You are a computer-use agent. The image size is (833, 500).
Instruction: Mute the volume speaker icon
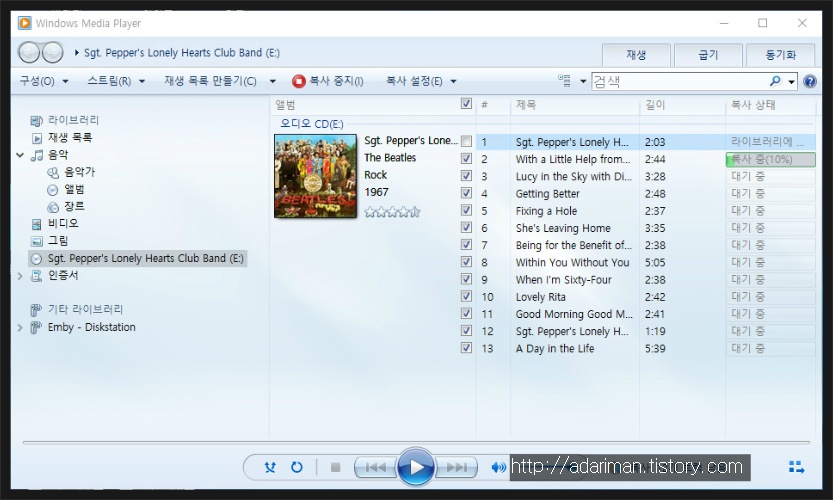tap(498, 467)
